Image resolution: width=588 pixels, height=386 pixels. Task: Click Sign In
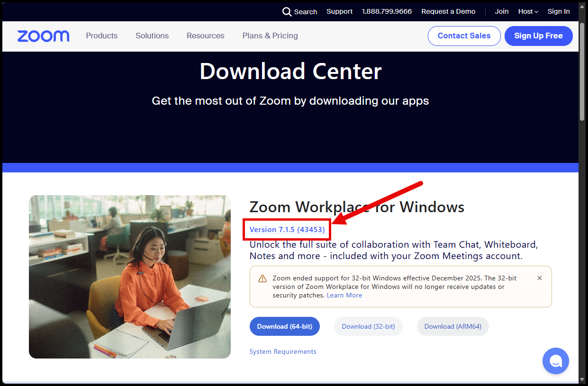[x=559, y=11]
